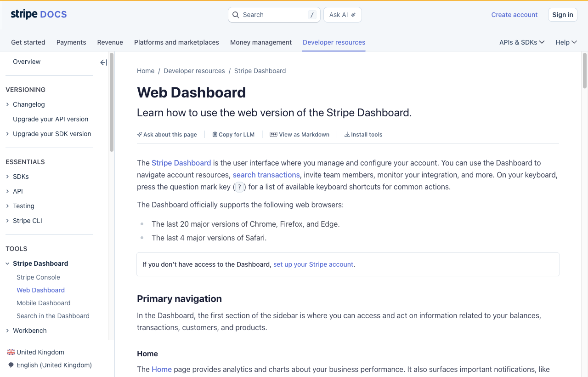The image size is (588, 377).
Task: Open Search in the Dashboard page
Action: (x=53, y=316)
